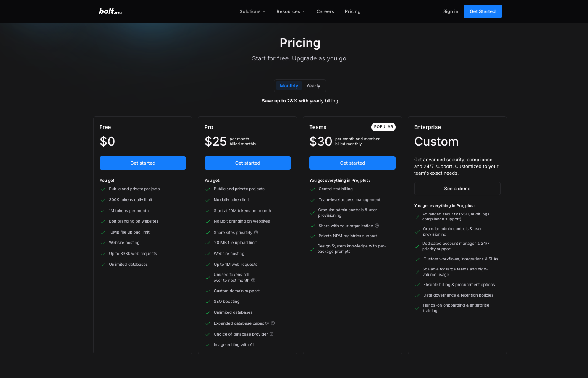
Task: Click '300K tokens daily limit' feature
Action: click(x=131, y=200)
